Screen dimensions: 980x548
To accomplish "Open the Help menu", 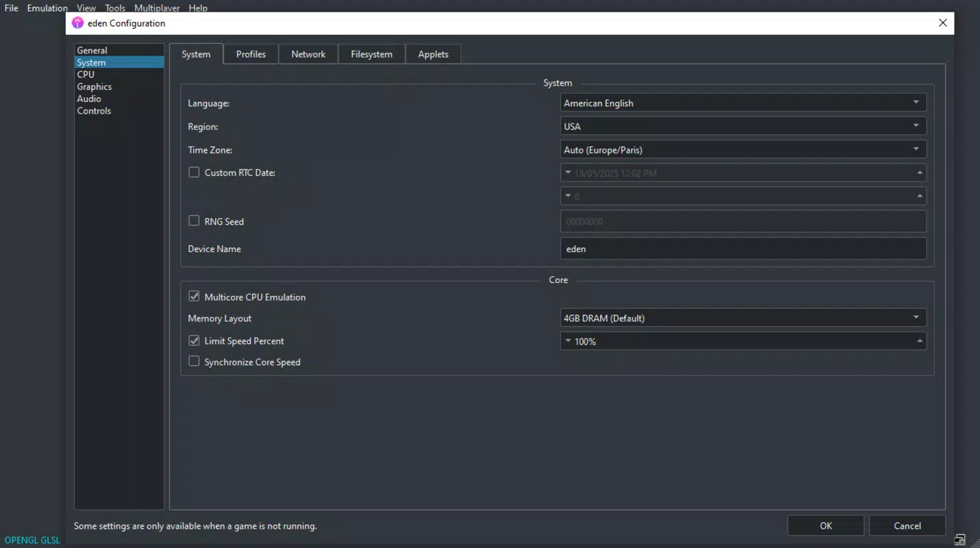I will click(198, 8).
